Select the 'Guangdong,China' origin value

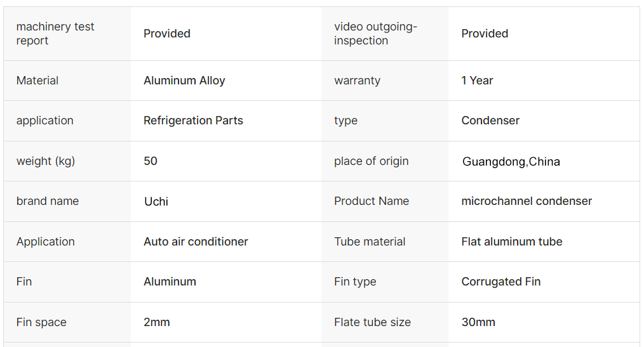511,162
